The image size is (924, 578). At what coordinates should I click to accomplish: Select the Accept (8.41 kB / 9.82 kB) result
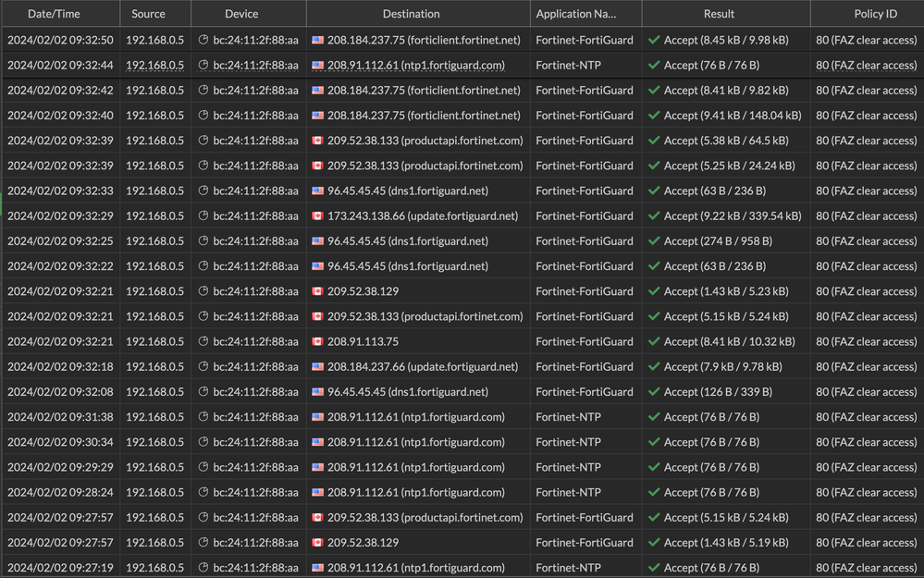coord(726,90)
